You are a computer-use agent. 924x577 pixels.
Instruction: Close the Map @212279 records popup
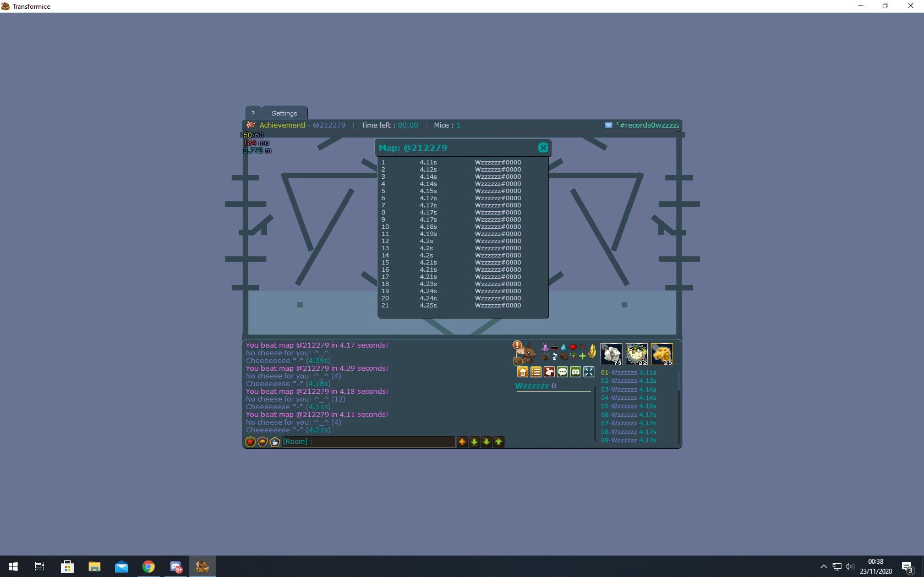pyautogui.click(x=543, y=147)
